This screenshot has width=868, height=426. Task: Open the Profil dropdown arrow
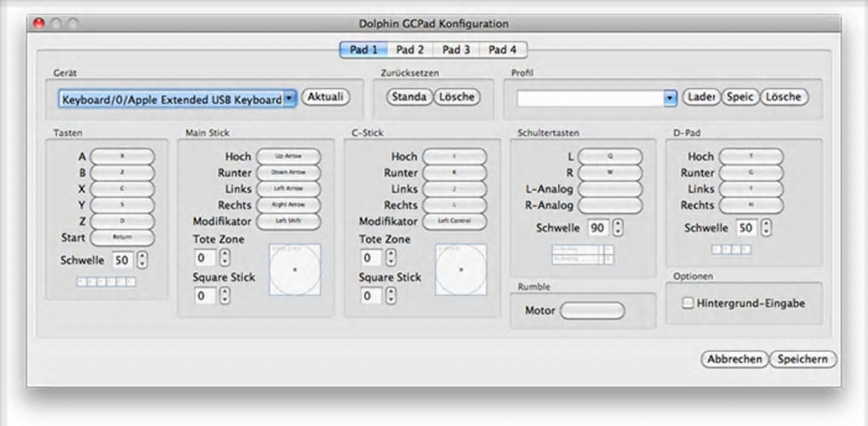(x=670, y=99)
